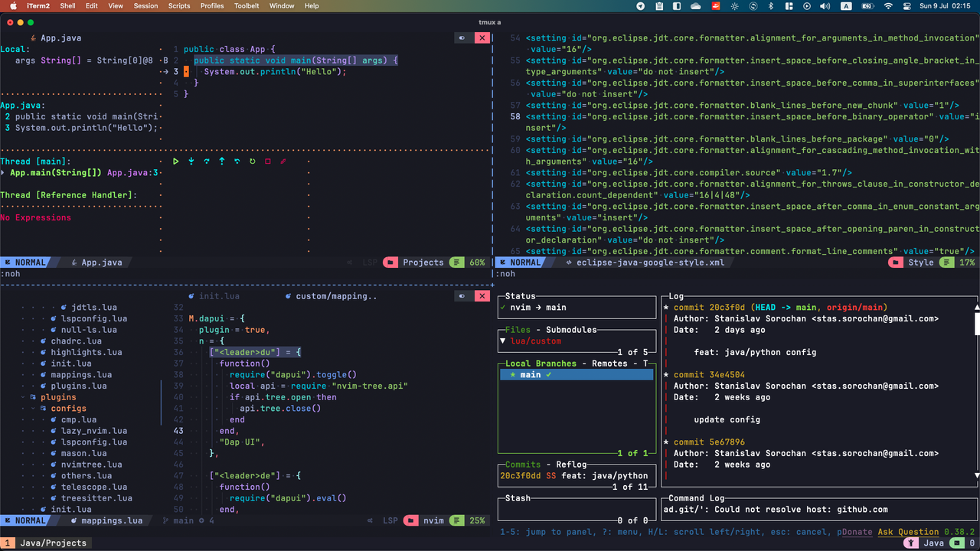Screen dimensions: 980x551
Task: Select the custom/mapping.. buffer tab
Action: point(331,296)
